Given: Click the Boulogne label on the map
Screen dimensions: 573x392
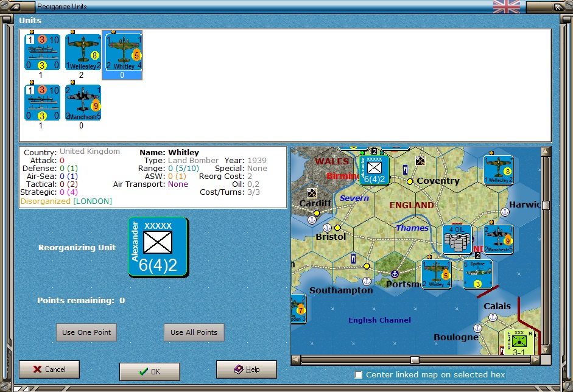Looking at the screenshot, I should pos(455,337).
